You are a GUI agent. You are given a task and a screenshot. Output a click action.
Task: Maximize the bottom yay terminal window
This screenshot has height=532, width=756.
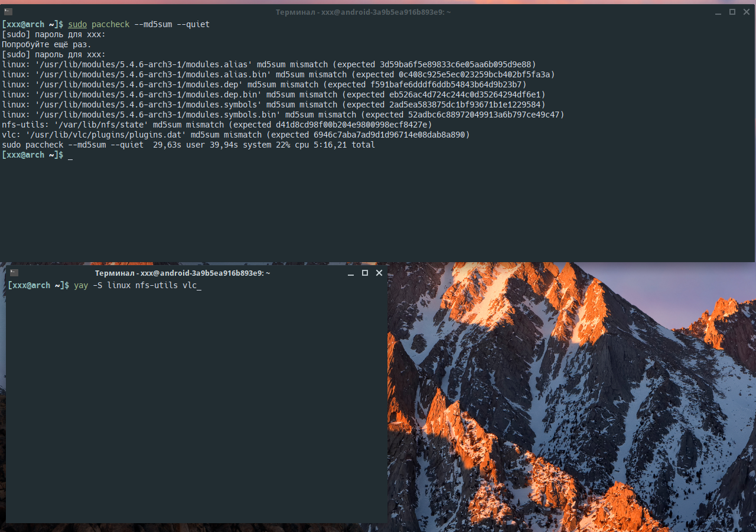click(365, 273)
